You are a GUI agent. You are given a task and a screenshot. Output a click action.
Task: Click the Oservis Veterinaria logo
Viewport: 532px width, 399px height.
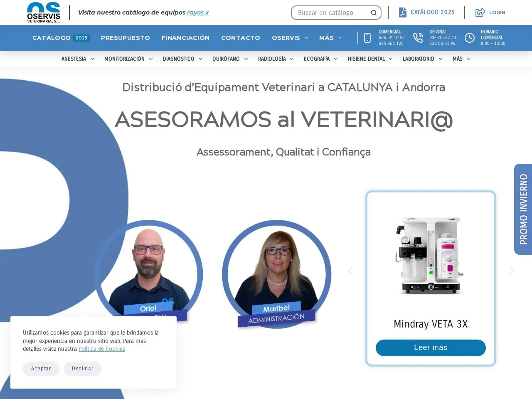pyautogui.click(x=44, y=12)
